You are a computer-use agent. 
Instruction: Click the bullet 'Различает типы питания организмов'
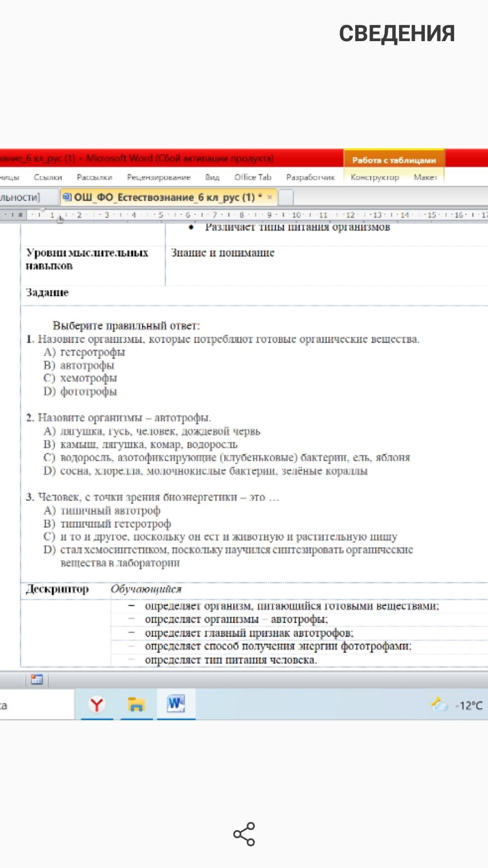point(297,227)
